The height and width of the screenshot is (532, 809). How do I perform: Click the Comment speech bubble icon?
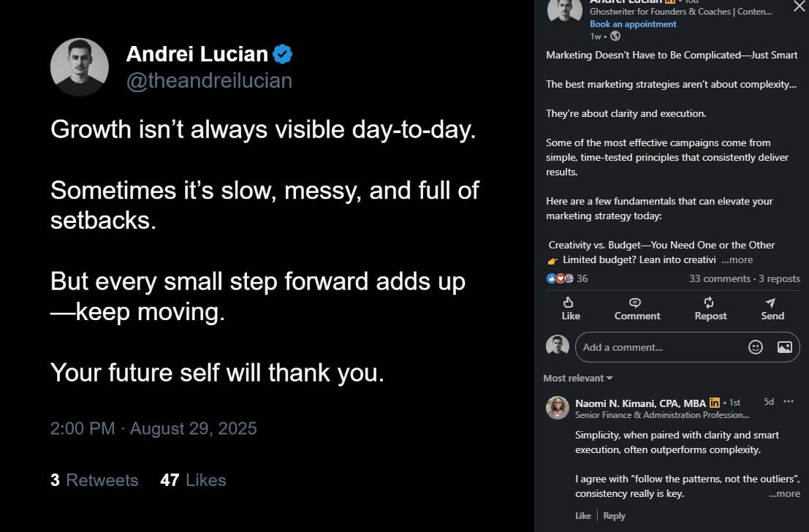(x=635, y=303)
